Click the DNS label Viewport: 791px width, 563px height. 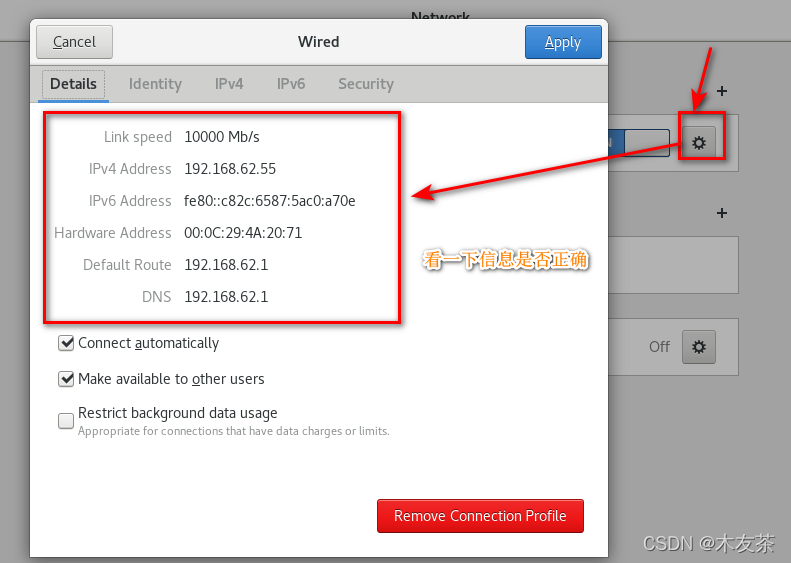pos(156,297)
